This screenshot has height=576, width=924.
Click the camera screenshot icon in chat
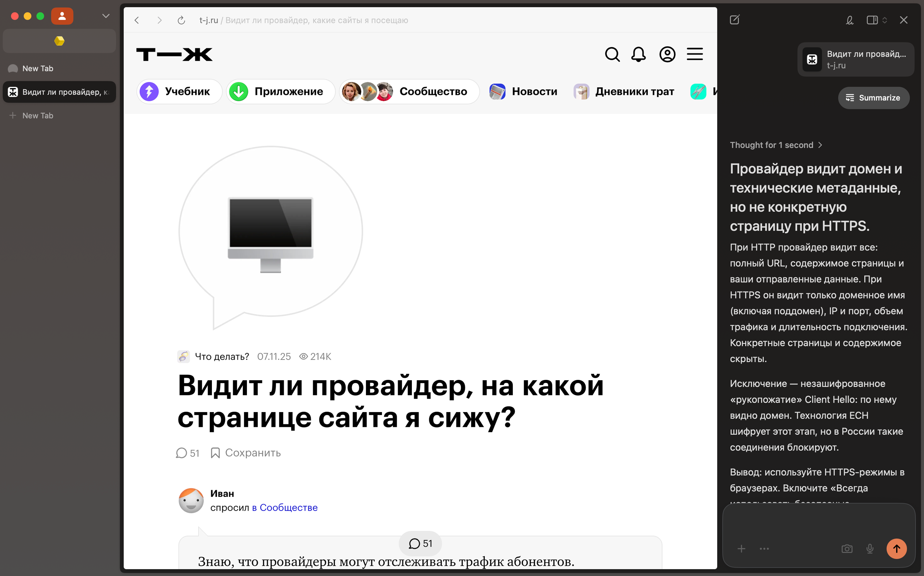pyautogui.click(x=847, y=549)
